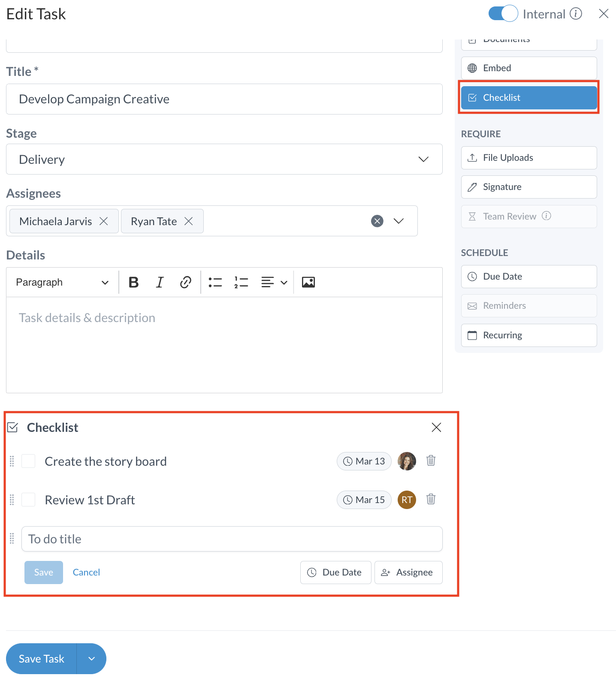Mark 'Review 1st Draft' as done
This screenshot has height=681, width=616.
(x=29, y=500)
